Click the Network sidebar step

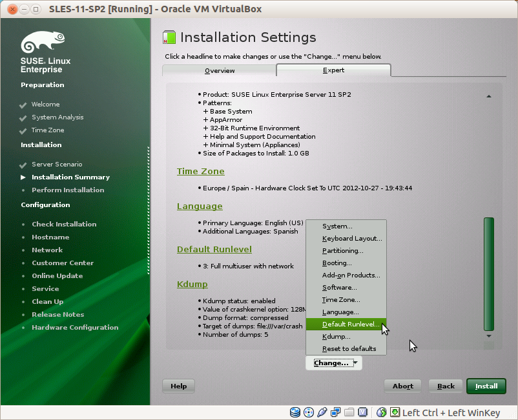(x=47, y=250)
